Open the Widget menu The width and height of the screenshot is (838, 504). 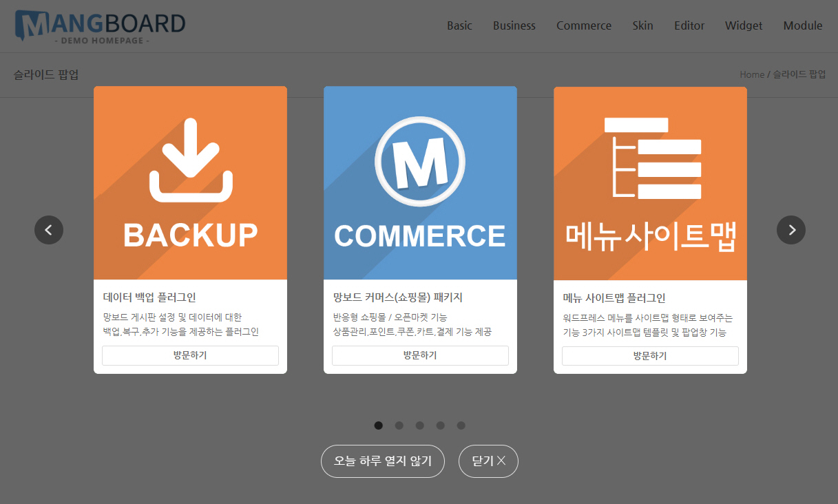click(744, 25)
